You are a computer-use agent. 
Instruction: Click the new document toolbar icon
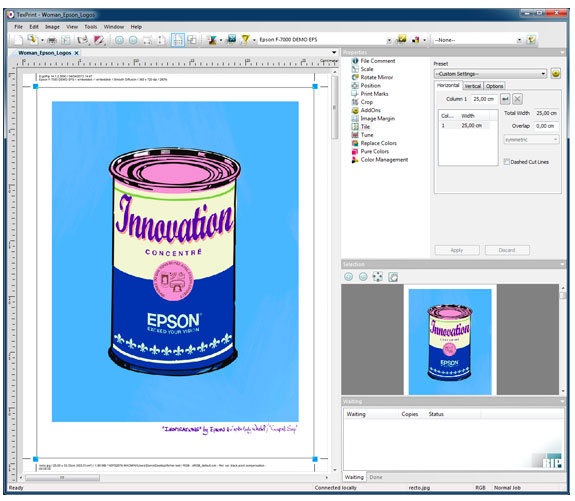click(x=18, y=40)
